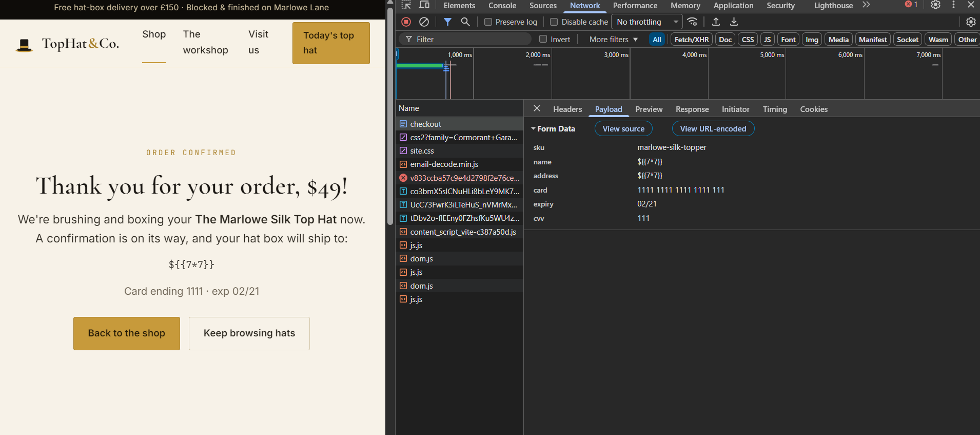Toggle the Img type filter

pyautogui.click(x=812, y=40)
